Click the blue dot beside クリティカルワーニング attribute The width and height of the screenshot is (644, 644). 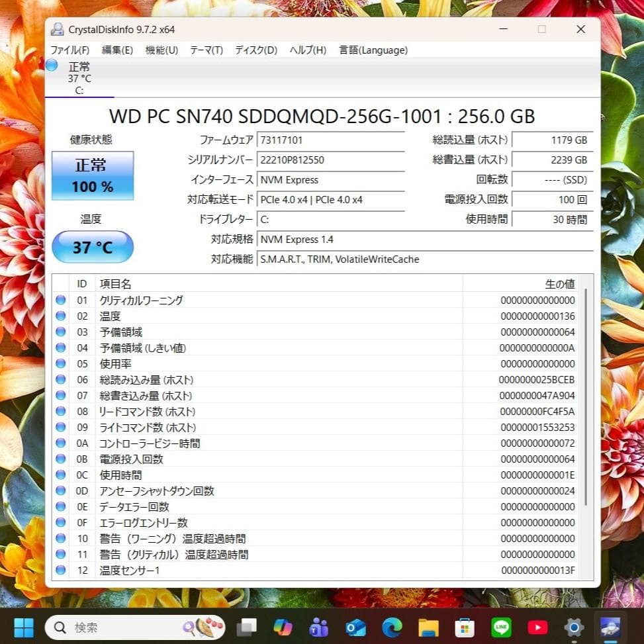(x=61, y=300)
